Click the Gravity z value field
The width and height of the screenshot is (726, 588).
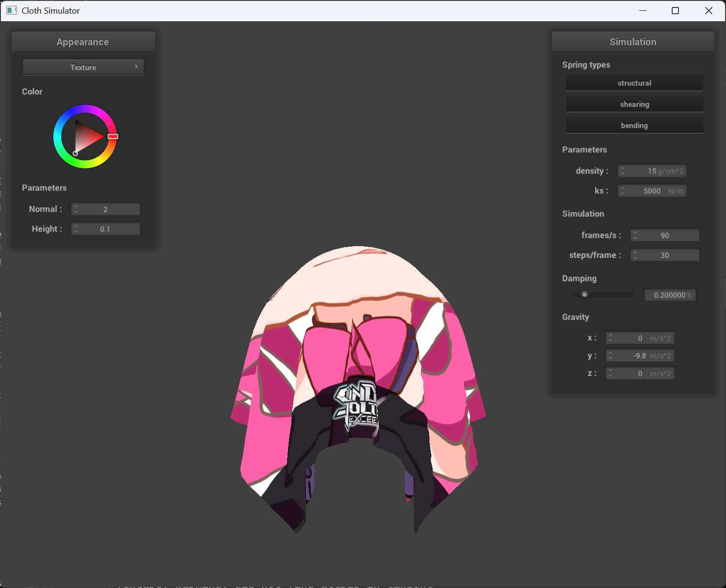640,373
